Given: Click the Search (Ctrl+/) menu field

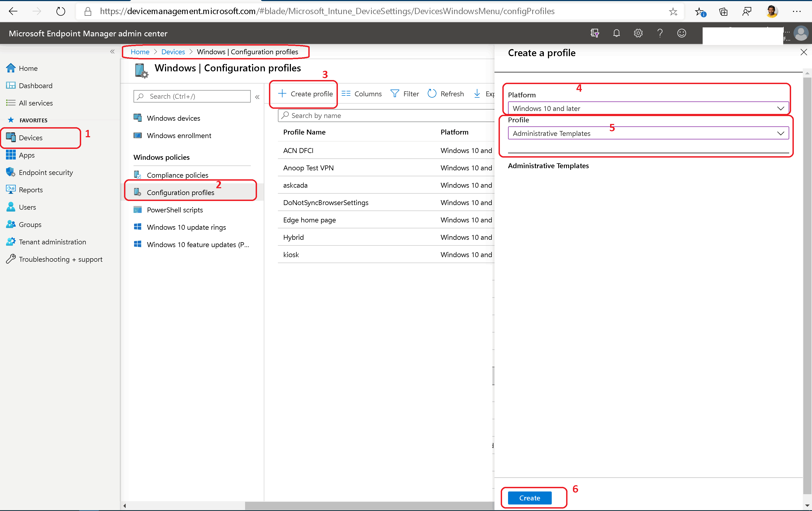Looking at the screenshot, I should pos(192,96).
